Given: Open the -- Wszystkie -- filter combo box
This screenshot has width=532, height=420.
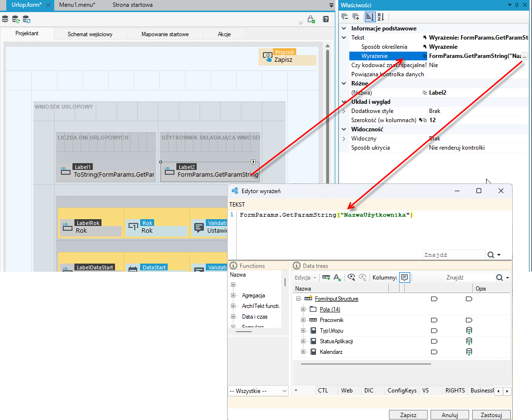Looking at the screenshot, I should (x=258, y=391).
